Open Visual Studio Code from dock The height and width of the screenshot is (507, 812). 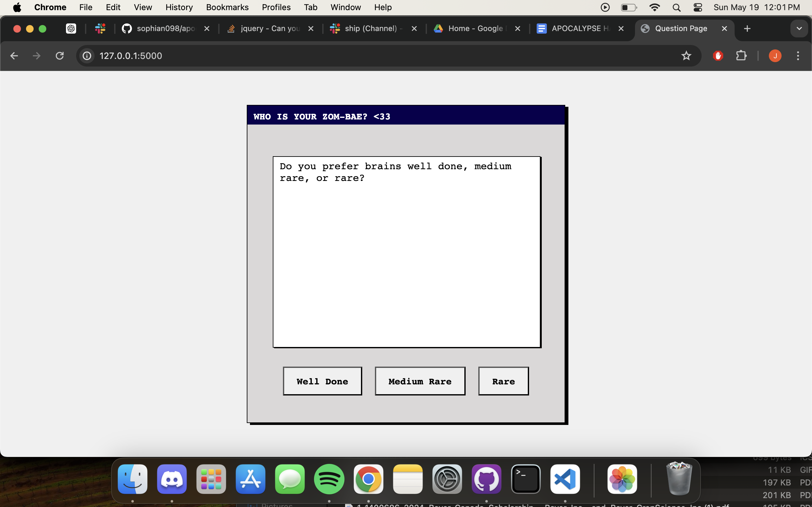[565, 479]
